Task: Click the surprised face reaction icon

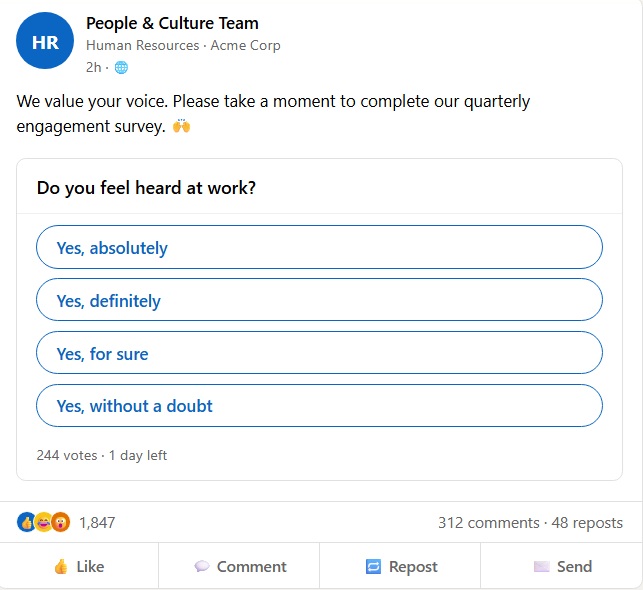Action: pos(60,522)
